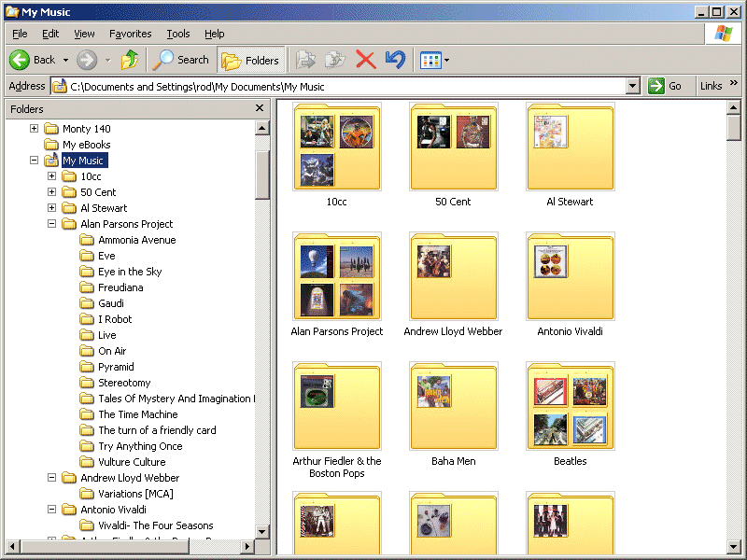The width and height of the screenshot is (747, 560).
Task: Toggle the Folders pane button
Action: click(250, 60)
